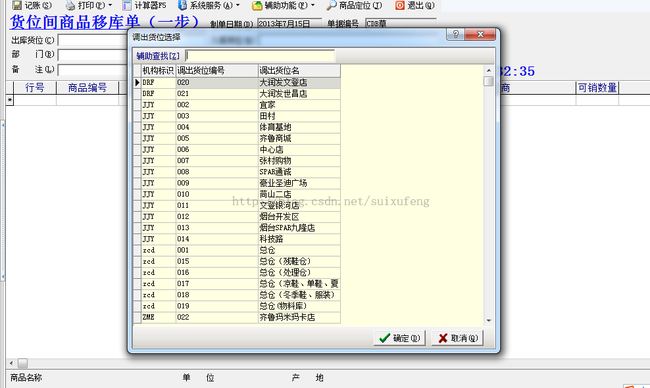Select the row SPAR通诚

coord(237,172)
